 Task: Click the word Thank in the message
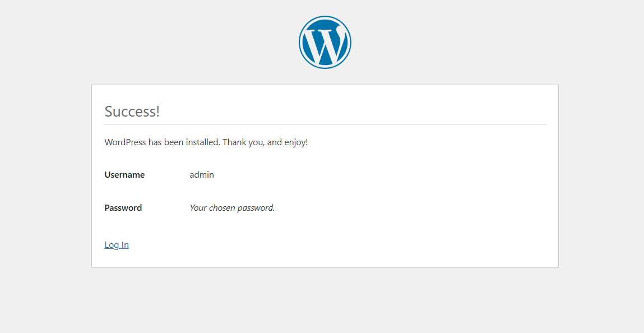(233, 142)
